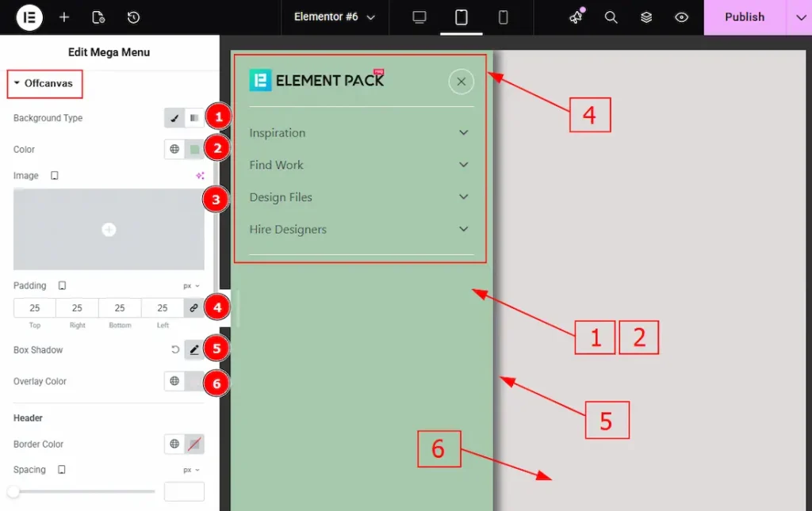Select gradient background type

click(x=194, y=118)
